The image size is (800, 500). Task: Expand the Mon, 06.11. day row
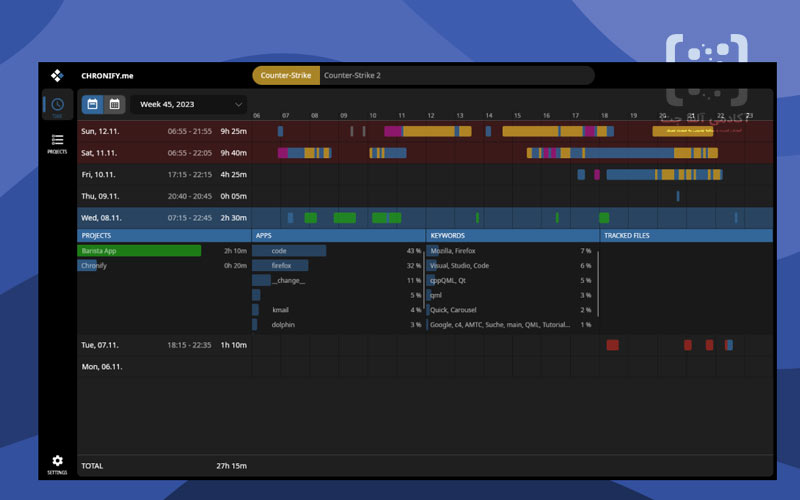pyautogui.click(x=425, y=366)
